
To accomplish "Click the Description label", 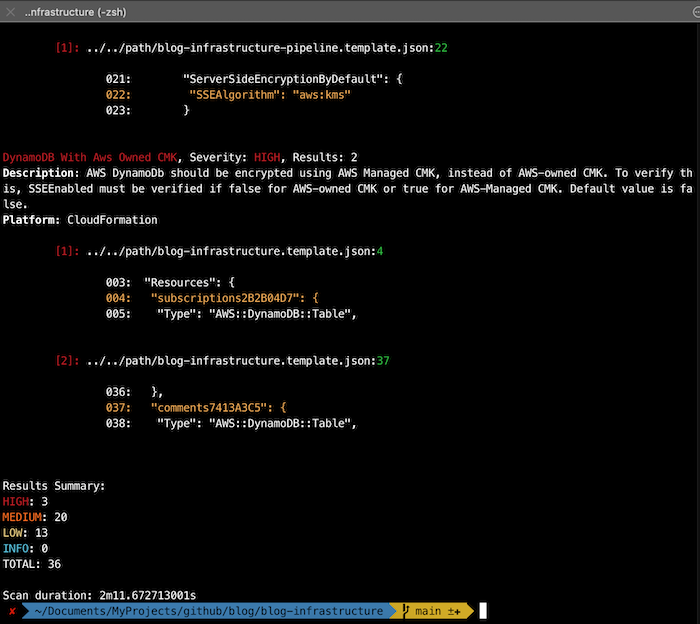I will point(41,173).
